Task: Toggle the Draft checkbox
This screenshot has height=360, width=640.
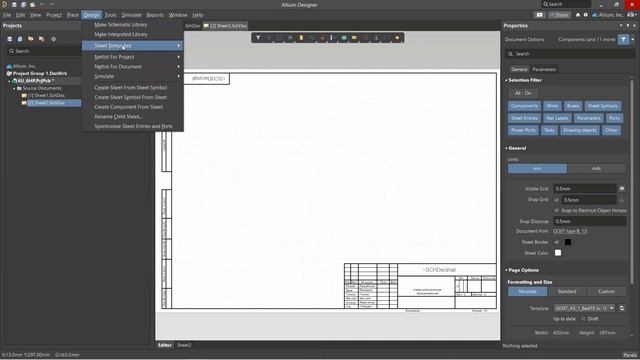Action: coord(583,318)
